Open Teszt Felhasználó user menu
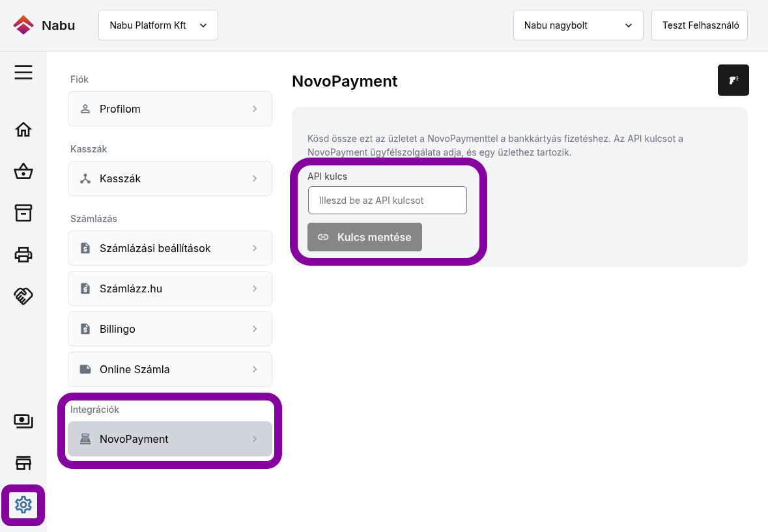Viewport: 768px width, 532px height. [700, 25]
